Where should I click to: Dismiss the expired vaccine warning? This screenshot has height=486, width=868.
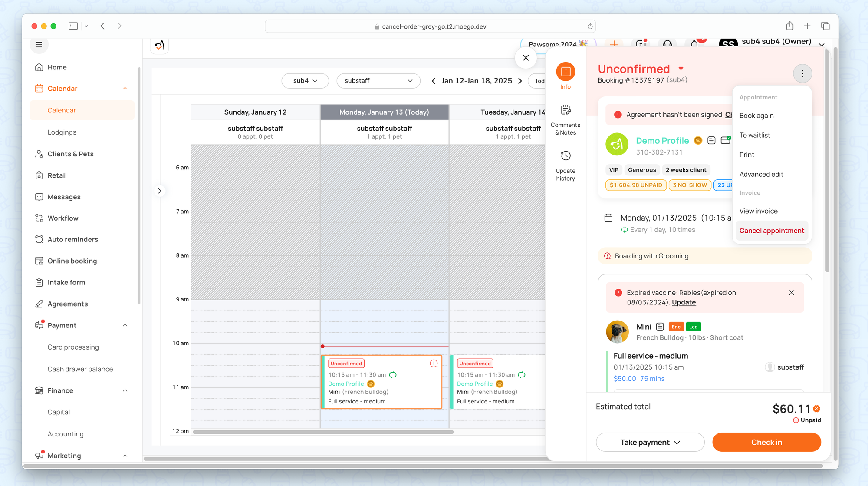pos(792,293)
